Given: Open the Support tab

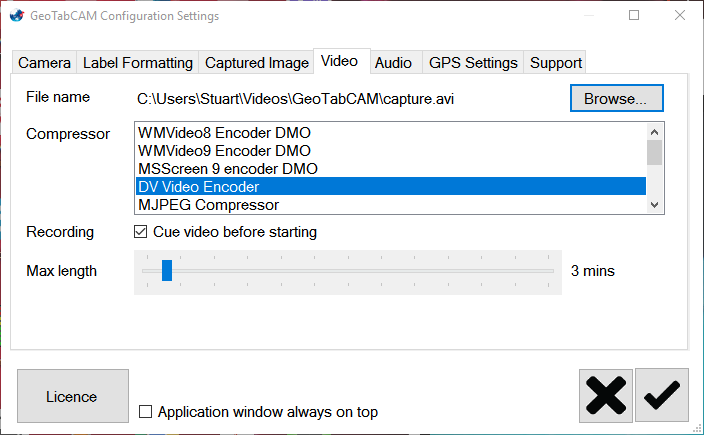Looking at the screenshot, I should [x=556, y=62].
